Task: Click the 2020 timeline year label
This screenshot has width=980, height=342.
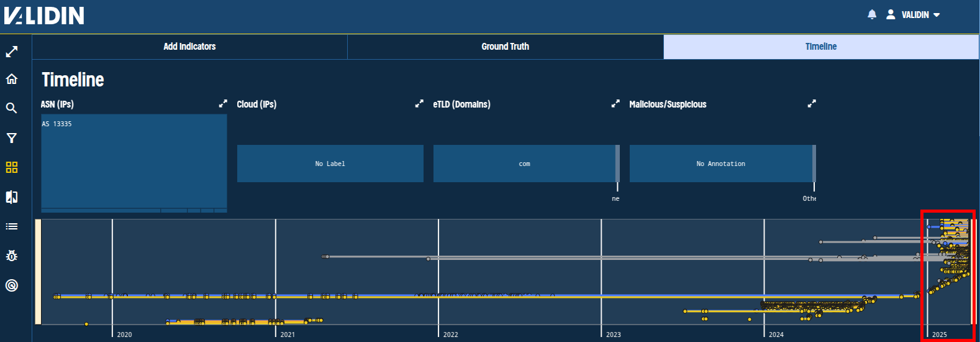Action: pyautogui.click(x=125, y=335)
